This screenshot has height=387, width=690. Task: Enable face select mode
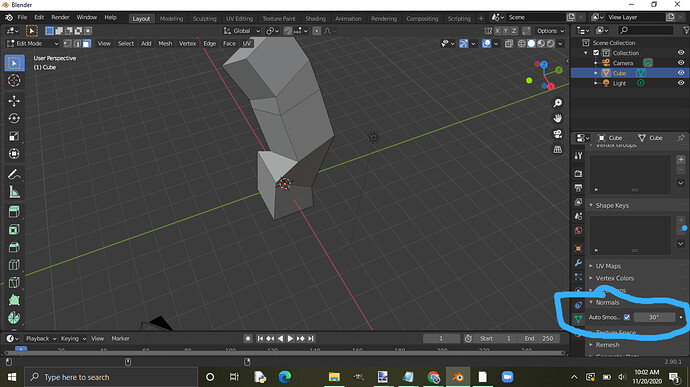[x=87, y=44]
